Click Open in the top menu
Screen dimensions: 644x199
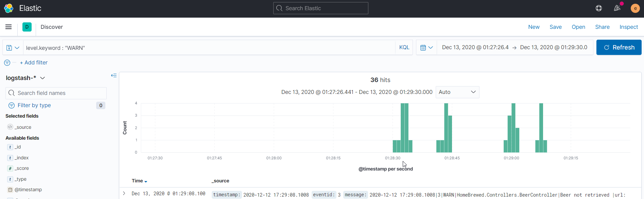click(x=578, y=27)
